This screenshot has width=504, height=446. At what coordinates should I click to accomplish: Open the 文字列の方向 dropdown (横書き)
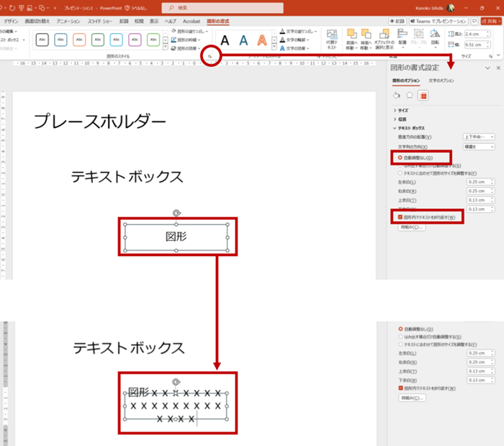478,146
